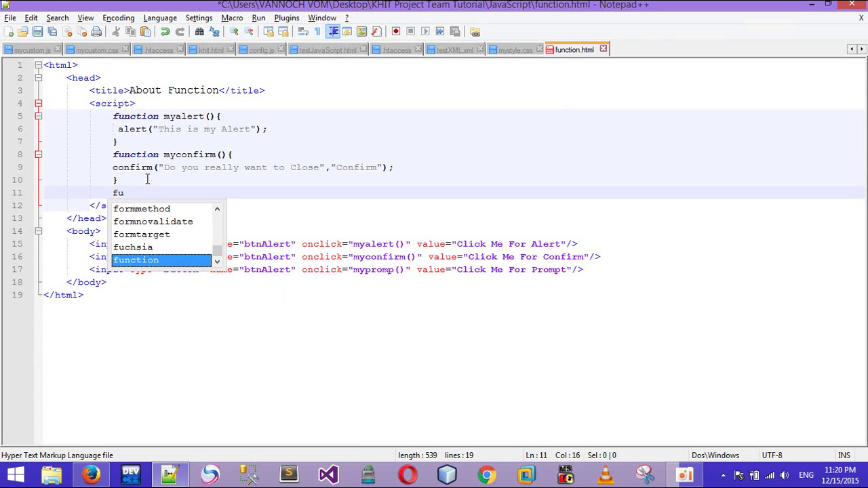Run macro multiple times icon
868x488 pixels.
[440, 31]
